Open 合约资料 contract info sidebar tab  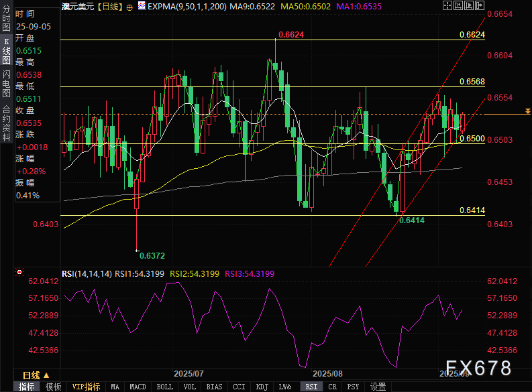[x=6, y=118]
